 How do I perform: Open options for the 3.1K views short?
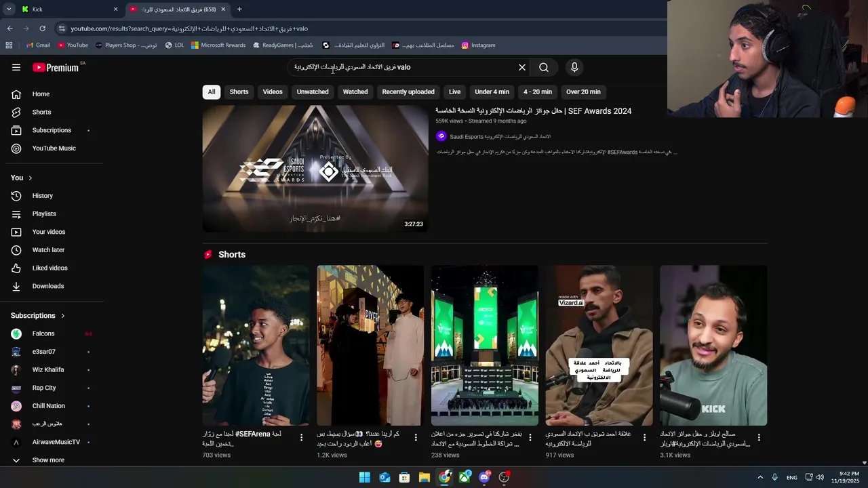point(759,438)
